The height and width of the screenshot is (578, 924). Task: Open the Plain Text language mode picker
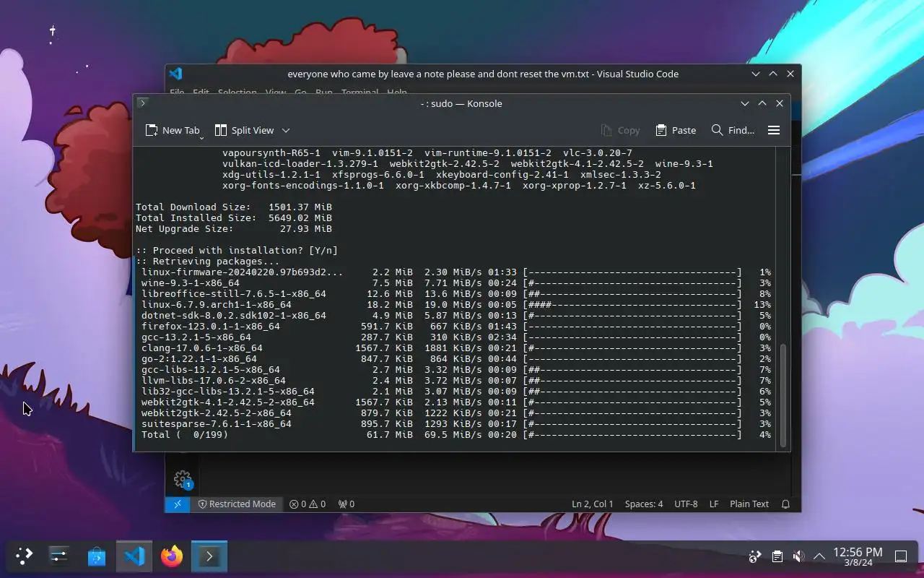pos(749,504)
